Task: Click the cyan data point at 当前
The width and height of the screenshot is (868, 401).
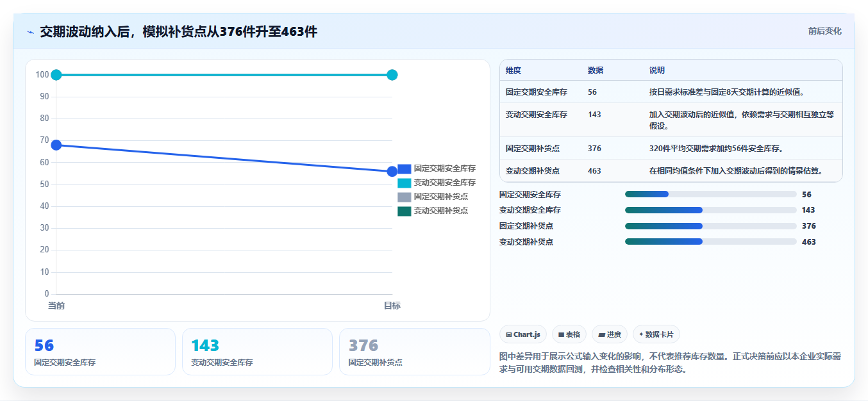Action: pos(56,75)
